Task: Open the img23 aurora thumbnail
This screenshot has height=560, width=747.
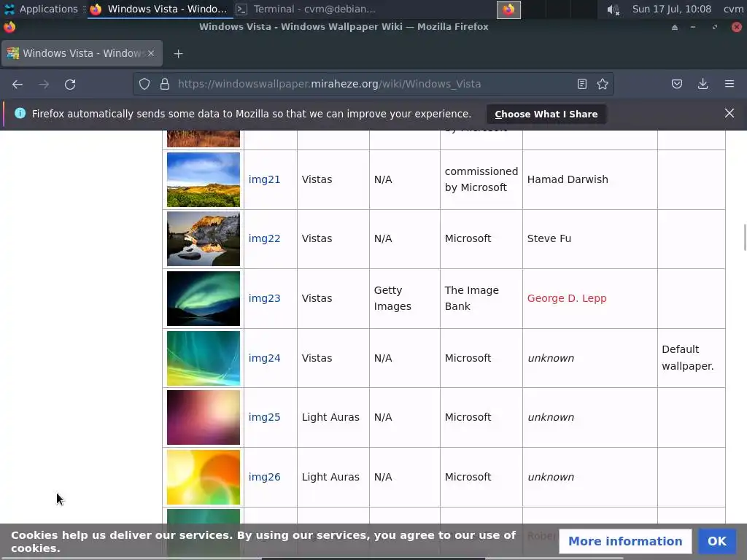Action: [204, 298]
